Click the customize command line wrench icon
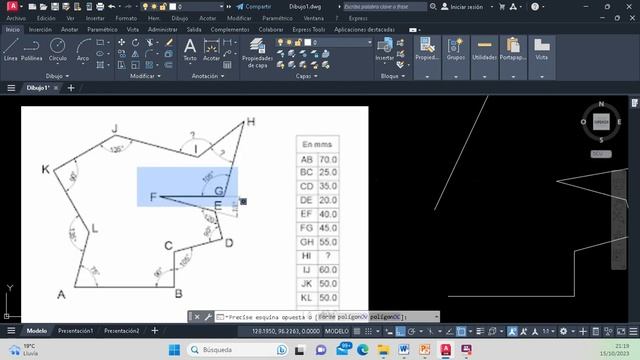 [208, 317]
